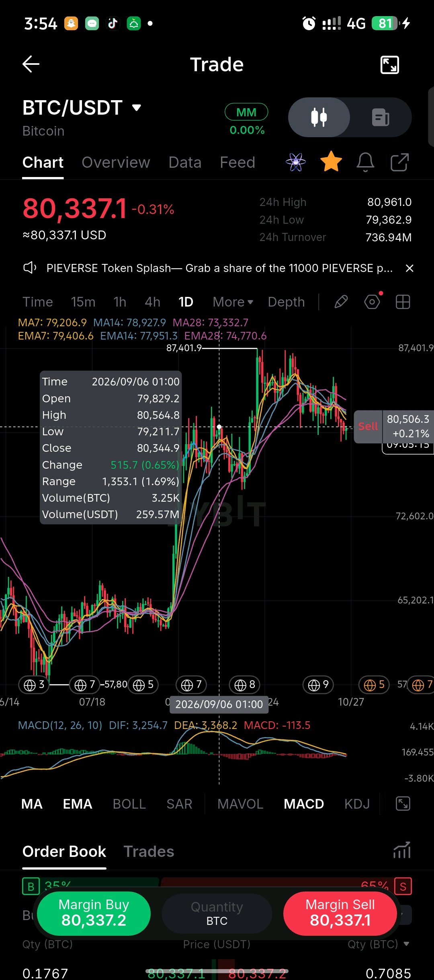Go back using the arrow icon
Screen dimensions: 434x980
31,64
